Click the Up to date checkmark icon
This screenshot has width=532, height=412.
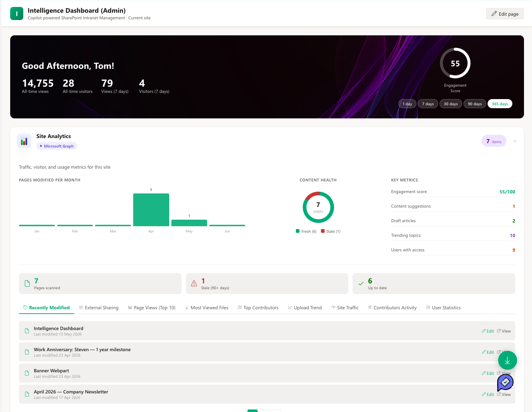pos(361,283)
